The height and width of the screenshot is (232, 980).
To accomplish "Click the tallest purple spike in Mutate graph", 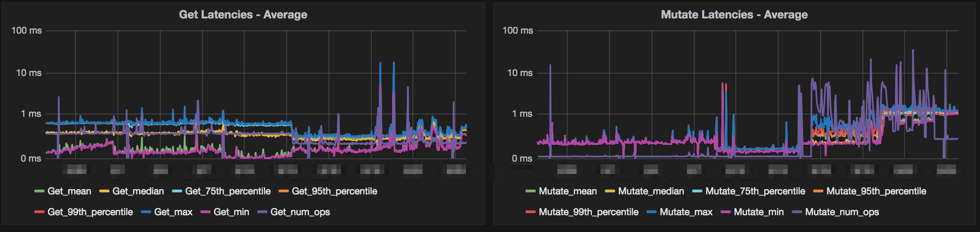I will click(913, 51).
